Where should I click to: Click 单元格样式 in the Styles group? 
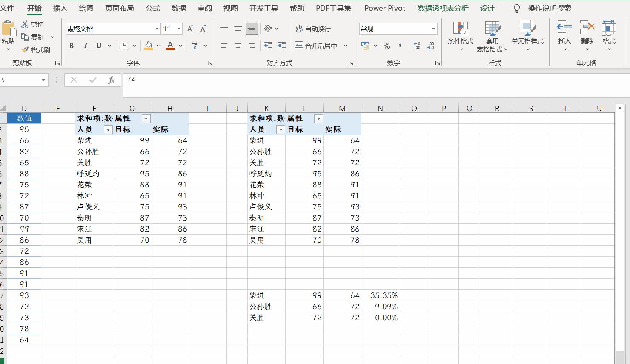(x=528, y=36)
